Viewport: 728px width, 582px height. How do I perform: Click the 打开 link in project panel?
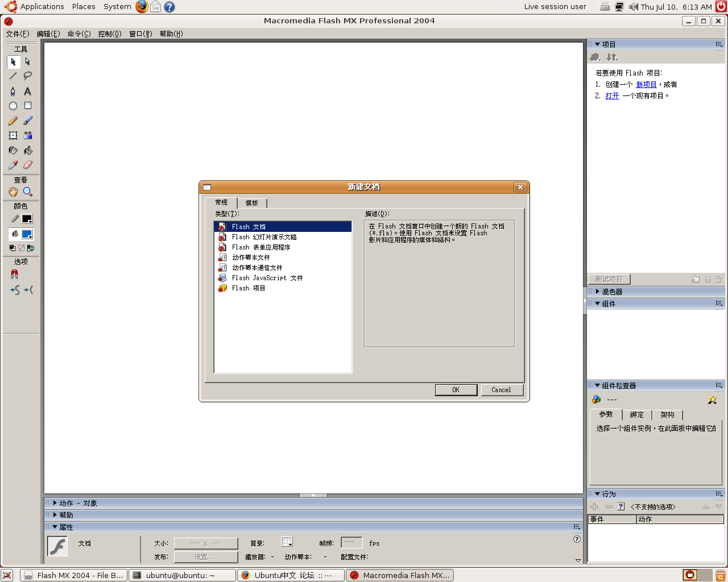point(612,96)
